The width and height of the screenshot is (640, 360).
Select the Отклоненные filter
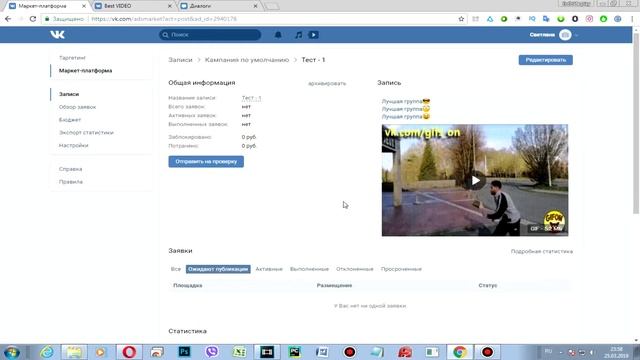[x=355, y=269]
